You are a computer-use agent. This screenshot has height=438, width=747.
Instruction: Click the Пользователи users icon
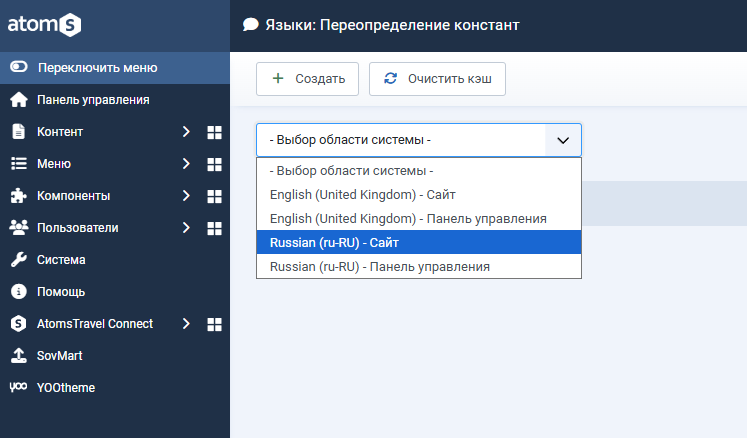click(19, 227)
